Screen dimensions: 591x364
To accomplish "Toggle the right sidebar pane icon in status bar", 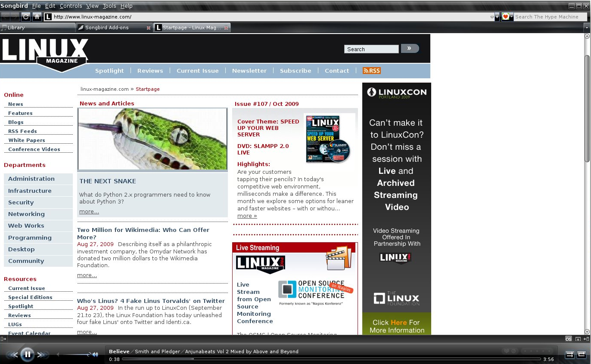I will click(586, 339).
